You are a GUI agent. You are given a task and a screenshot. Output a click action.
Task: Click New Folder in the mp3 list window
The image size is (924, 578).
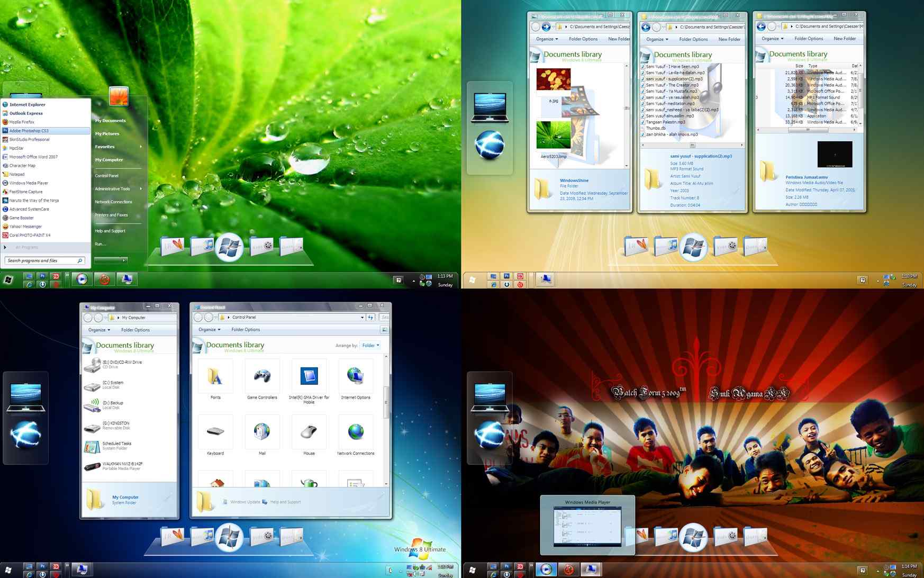(729, 39)
